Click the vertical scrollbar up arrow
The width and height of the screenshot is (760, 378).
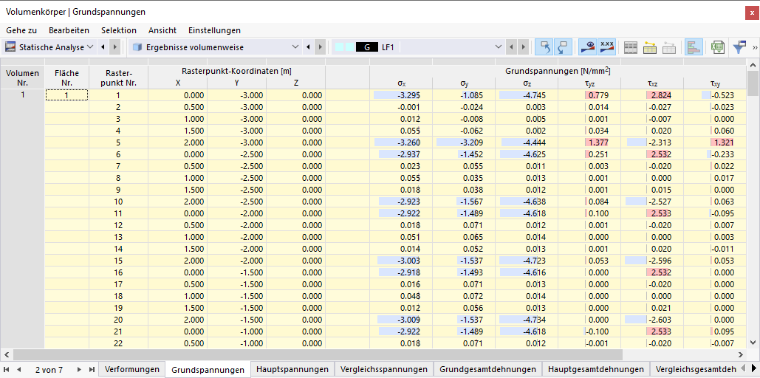coord(754,65)
